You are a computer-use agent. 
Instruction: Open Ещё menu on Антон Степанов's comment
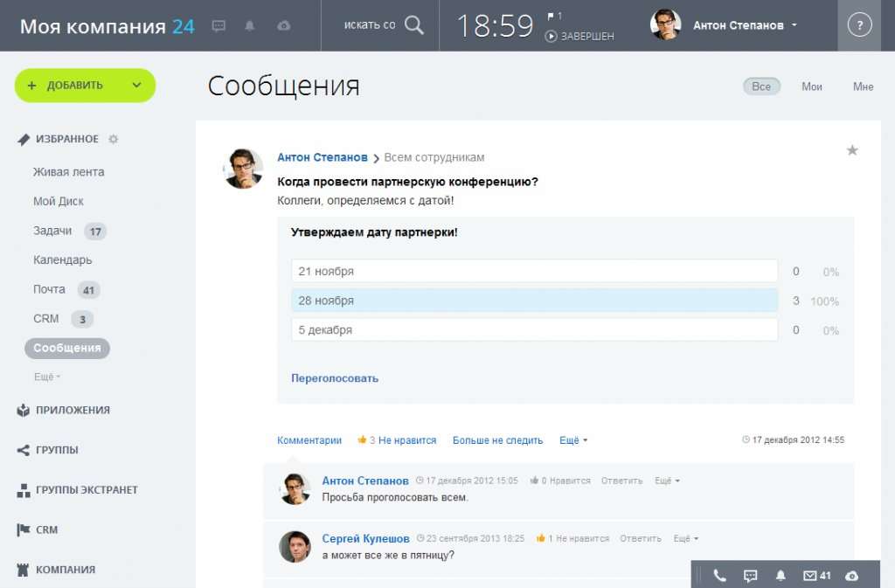click(667, 481)
